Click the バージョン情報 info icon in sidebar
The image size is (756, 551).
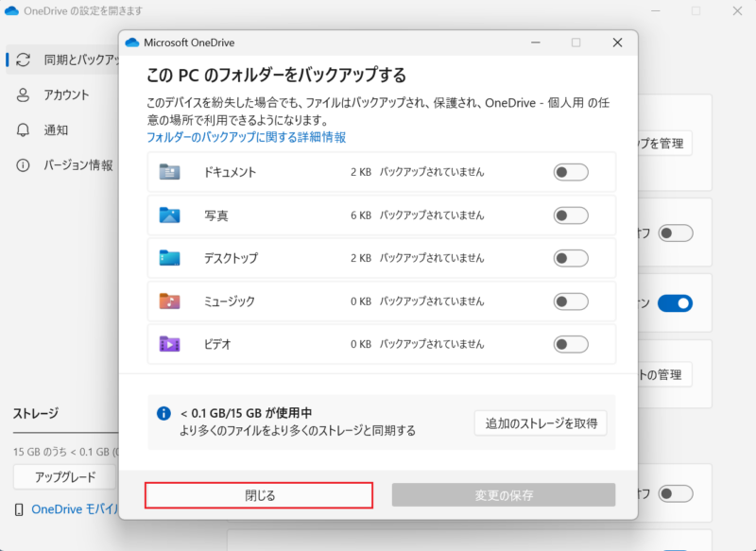(23, 165)
